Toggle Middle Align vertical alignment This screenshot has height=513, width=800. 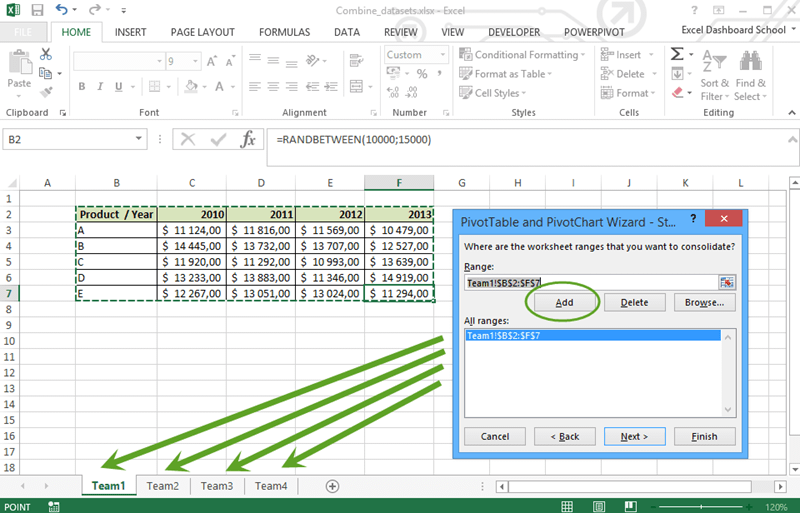point(273,61)
